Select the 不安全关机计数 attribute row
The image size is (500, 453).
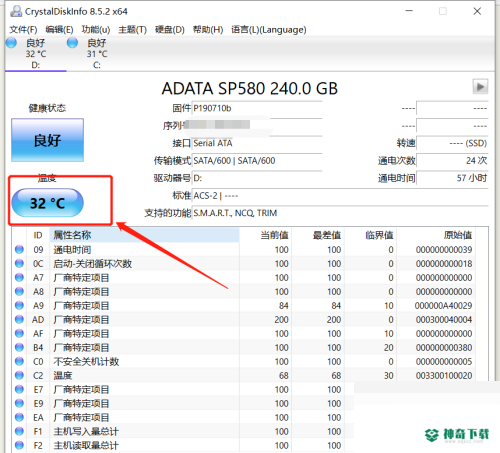(x=245, y=362)
